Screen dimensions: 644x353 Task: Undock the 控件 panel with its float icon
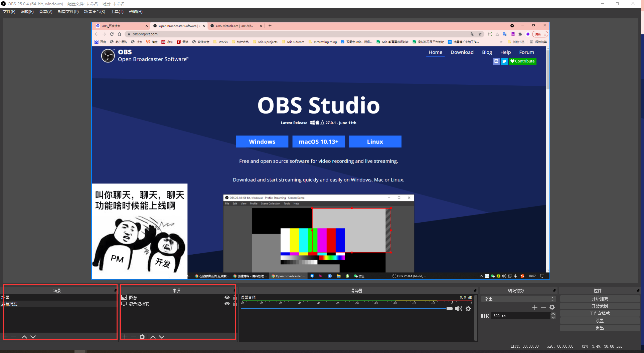638,291
